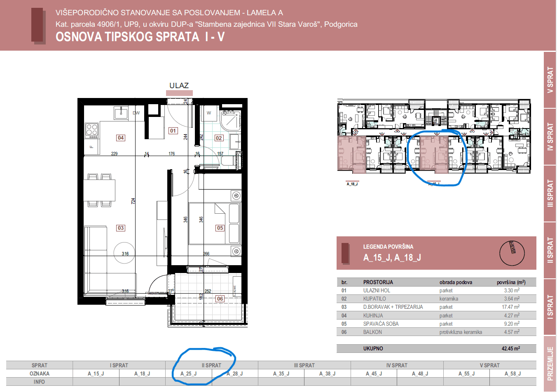Click the SPAVAĆA SOBA legend row
This screenshot has width=557, height=392.
436,324
